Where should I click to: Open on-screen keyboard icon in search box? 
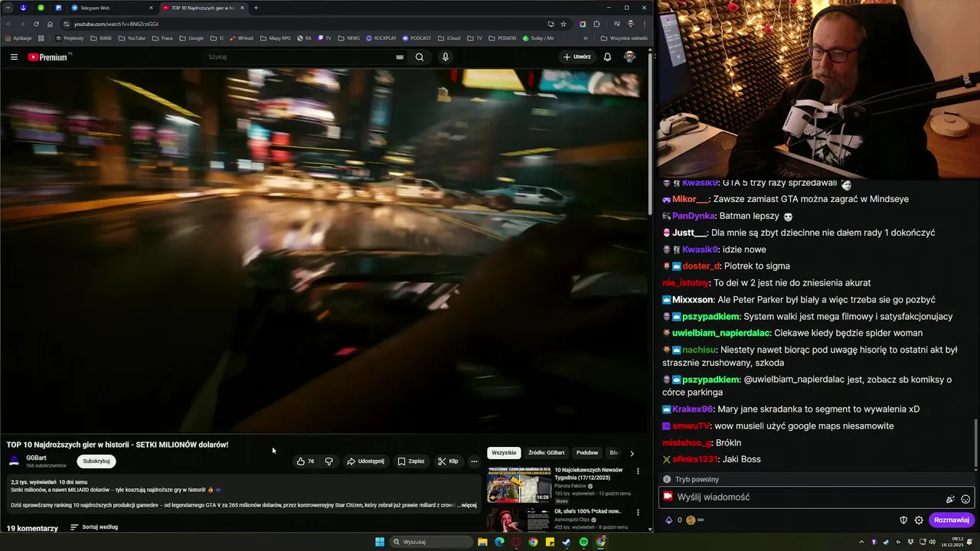pyautogui.click(x=400, y=57)
